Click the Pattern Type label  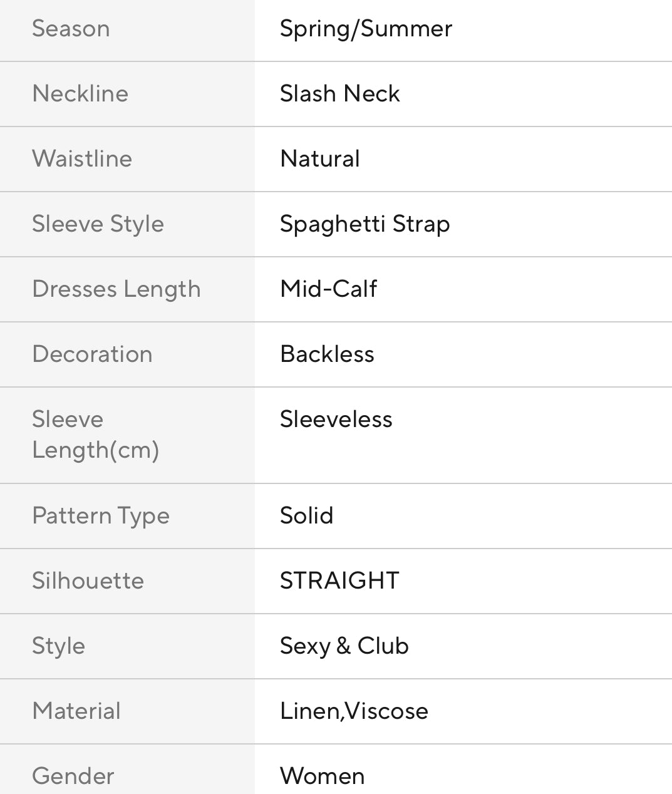101,516
